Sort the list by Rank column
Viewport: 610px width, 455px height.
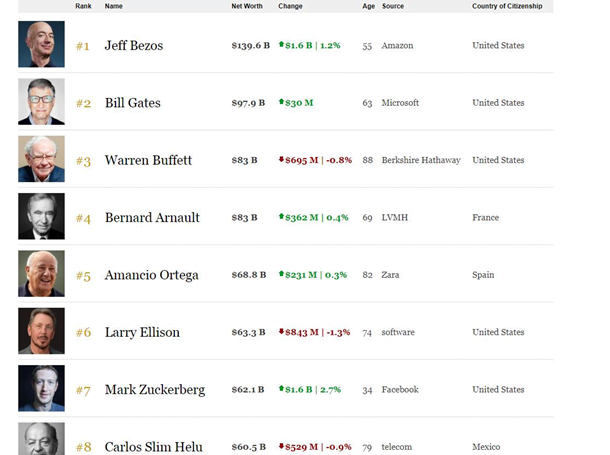pos(83,6)
